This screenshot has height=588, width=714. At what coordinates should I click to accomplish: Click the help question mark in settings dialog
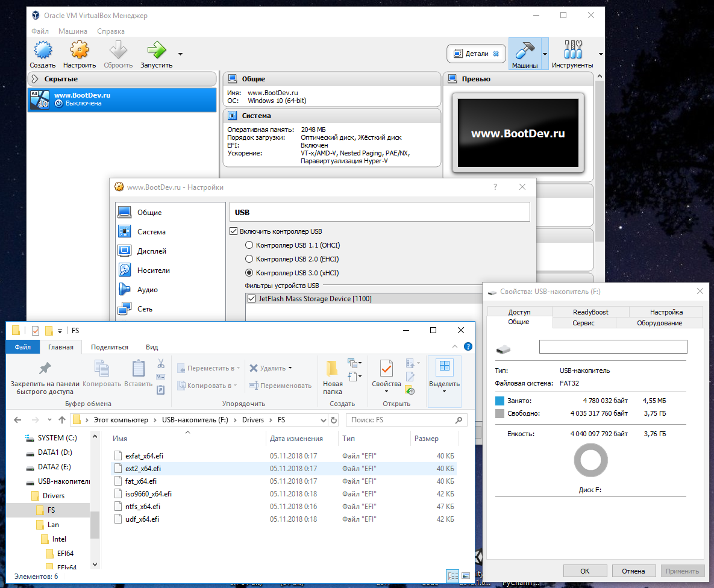coord(495,187)
